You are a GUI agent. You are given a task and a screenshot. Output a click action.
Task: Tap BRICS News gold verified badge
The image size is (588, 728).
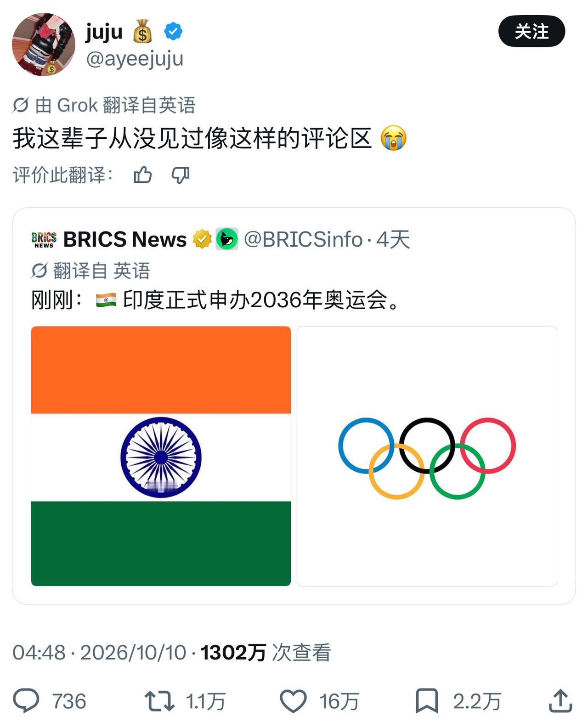pyautogui.click(x=202, y=239)
